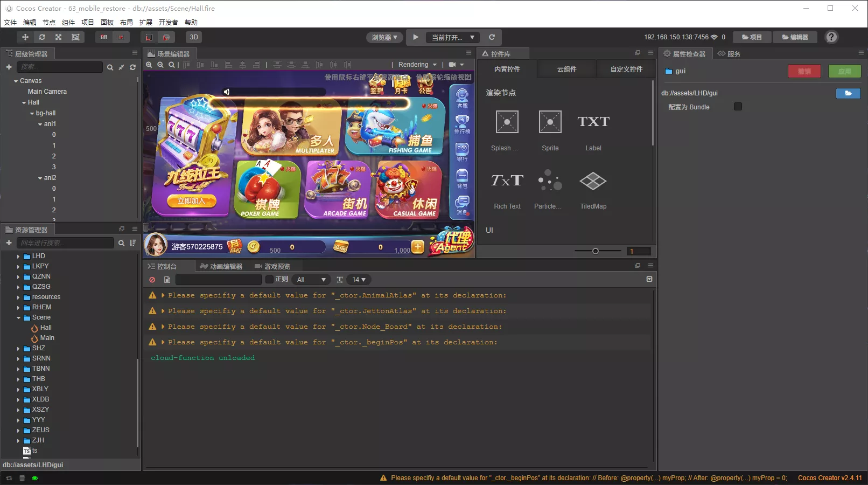Collapse the ani2 node in hierarchy
868x485 pixels.
pyautogui.click(x=40, y=177)
